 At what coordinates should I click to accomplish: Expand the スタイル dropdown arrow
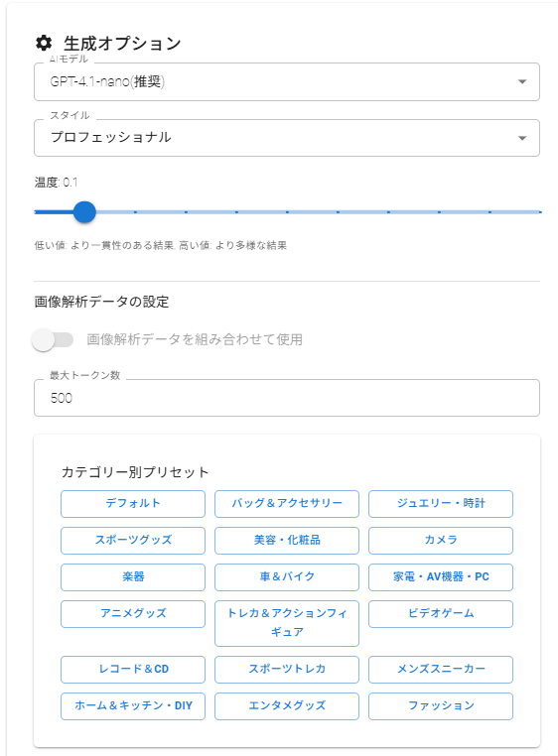coord(522,138)
